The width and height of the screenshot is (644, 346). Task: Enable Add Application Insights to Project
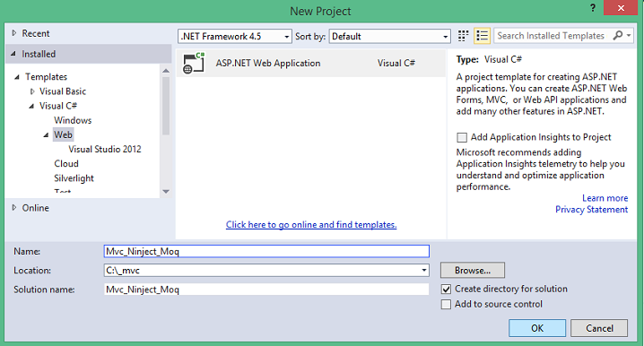[462, 137]
